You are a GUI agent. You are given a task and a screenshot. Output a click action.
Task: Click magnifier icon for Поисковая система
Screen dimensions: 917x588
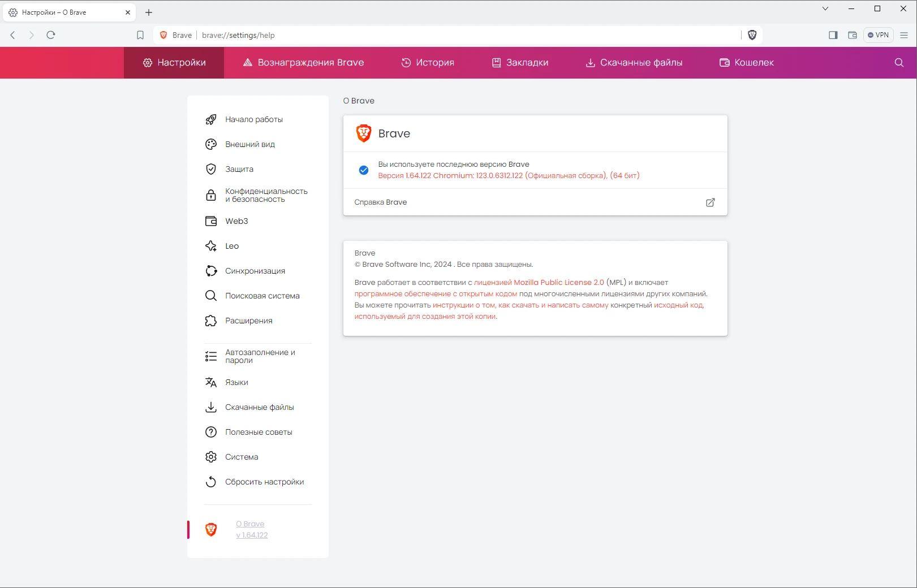coord(211,296)
